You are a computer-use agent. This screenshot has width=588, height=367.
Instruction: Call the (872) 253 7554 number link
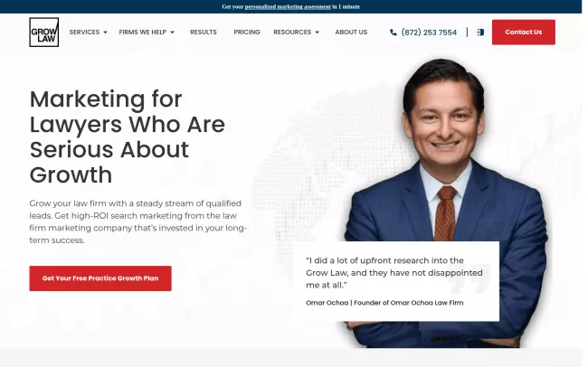(429, 33)
